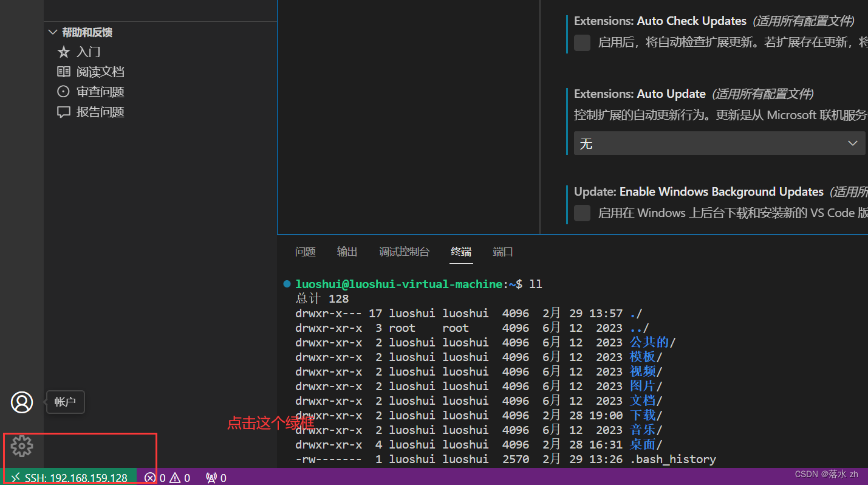Click the Update: Enable Windows Background Updates title

point(699,191)
